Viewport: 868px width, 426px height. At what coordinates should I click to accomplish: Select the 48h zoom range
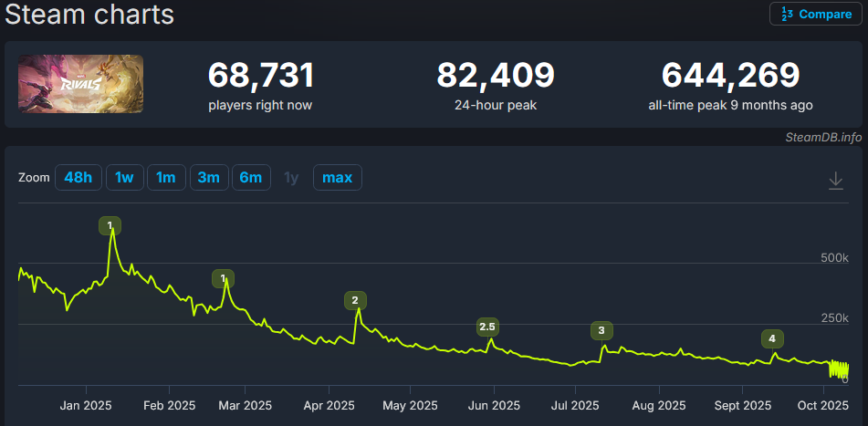pos(78,178)
